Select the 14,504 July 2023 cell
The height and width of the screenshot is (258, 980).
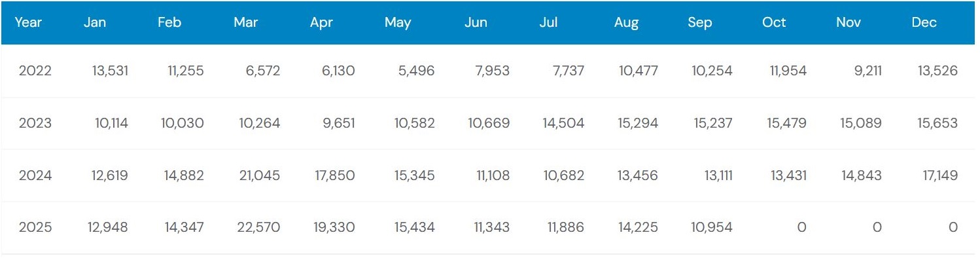tap(564, 123)
